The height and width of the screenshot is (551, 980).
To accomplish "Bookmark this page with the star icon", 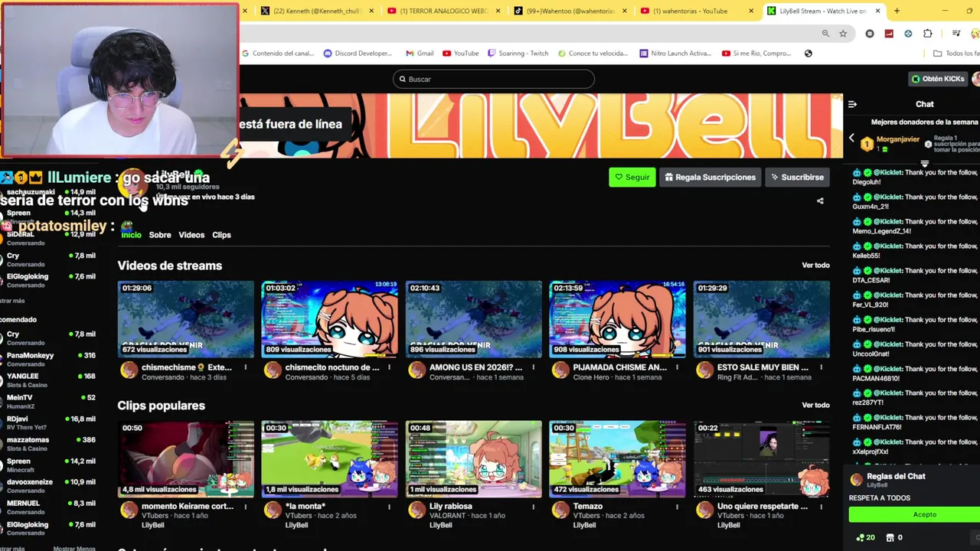I will (843, 34).
